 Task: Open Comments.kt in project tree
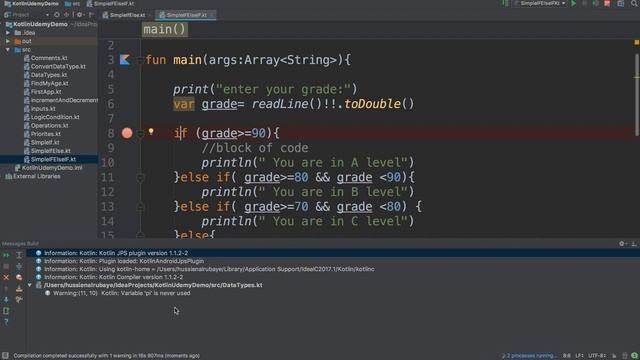(45, 58)
